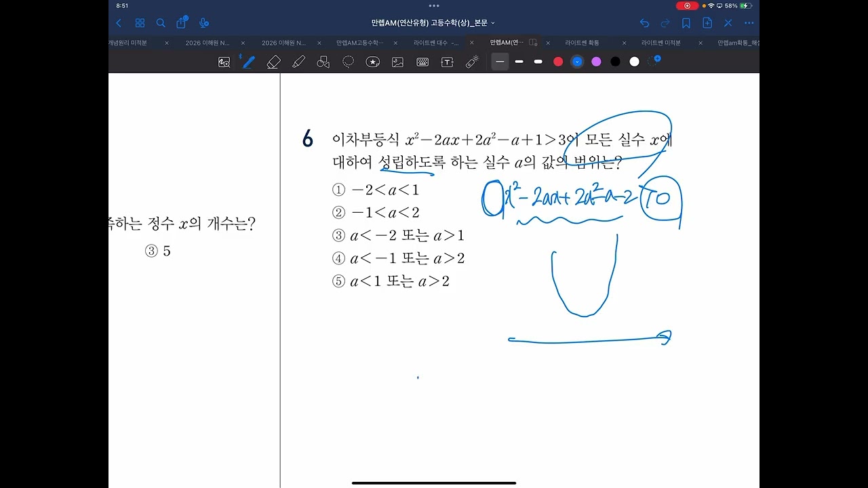Start audio recording with the microphone icon
The height and width of the screenshot is (488, 868).
pyautogui.click(x=203, y=23)
